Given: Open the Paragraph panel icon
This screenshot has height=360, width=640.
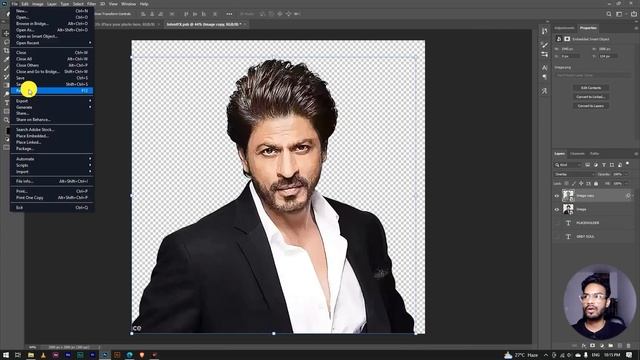Looking at the screenshot, I should (544, 76).
